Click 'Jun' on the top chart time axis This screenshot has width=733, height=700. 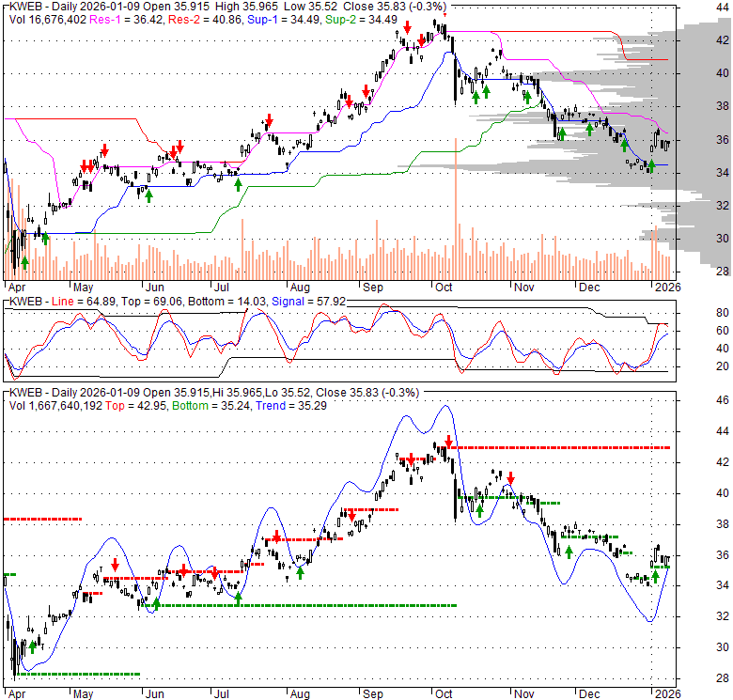click(x=155, y=287)
